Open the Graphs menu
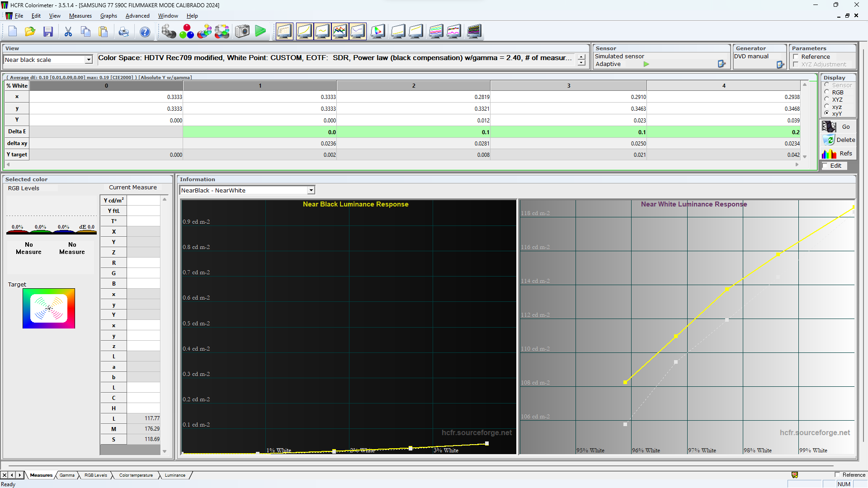This screenshot has height=488, width=868. [x=108, y=16]
